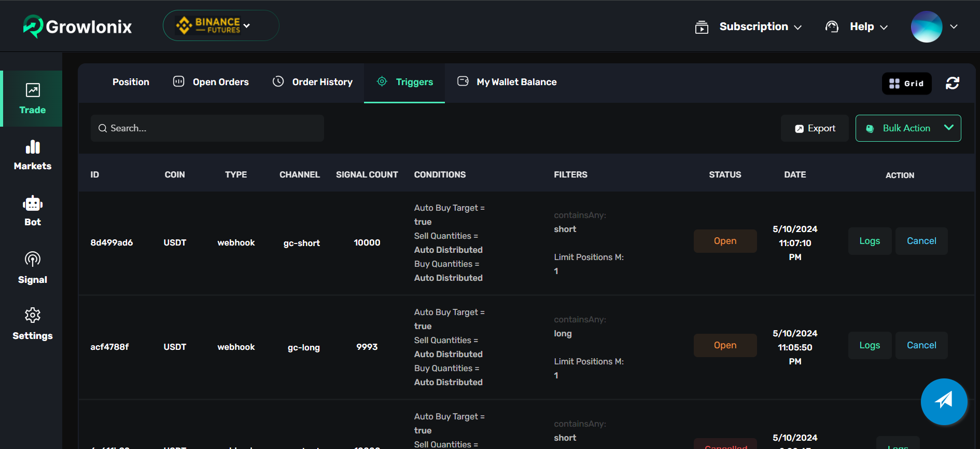
Task: Go to Markets in the sidebar
Action: [x=32, y=155]
